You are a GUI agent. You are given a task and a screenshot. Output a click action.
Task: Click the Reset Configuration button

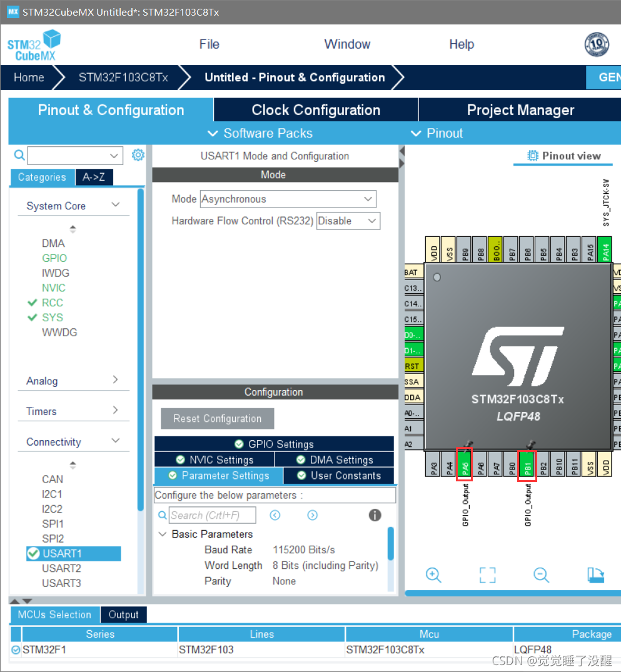tap(218, 418)
